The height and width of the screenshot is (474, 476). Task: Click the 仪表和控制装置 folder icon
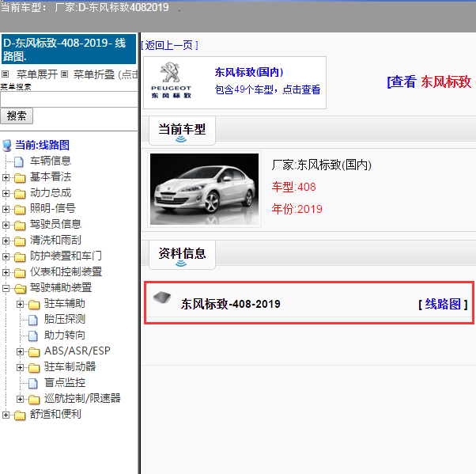pyautogui.click(x=20, y=272)
